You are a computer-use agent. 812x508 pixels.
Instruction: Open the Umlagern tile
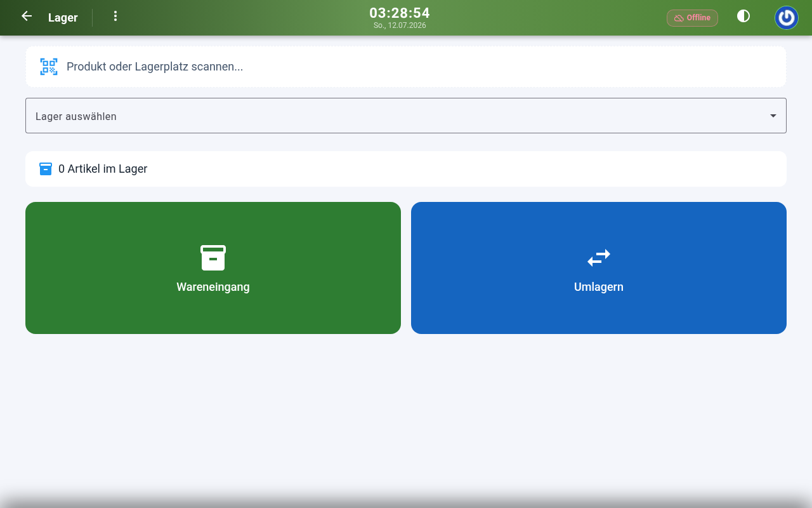599,268
